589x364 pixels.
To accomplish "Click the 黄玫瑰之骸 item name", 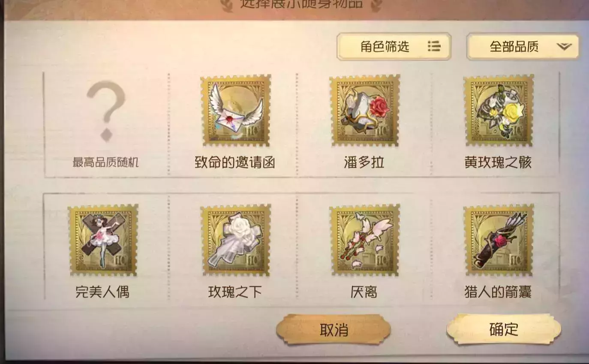I will coord(498,162).
